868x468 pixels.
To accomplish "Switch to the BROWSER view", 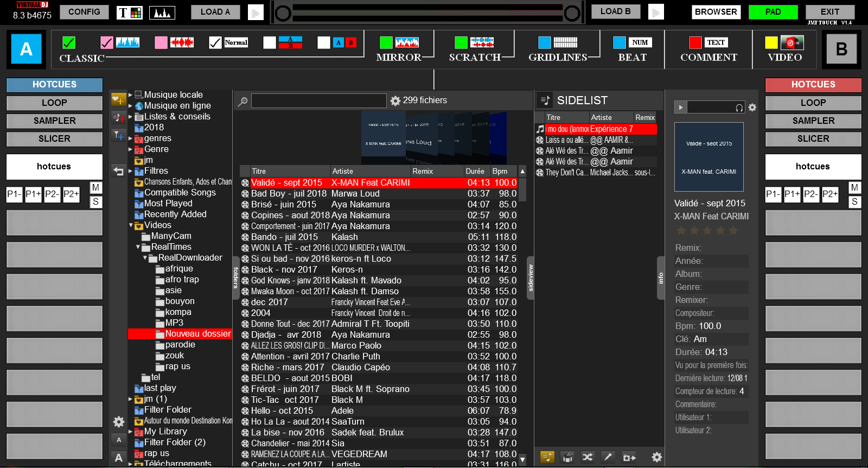I will [716, 12].
